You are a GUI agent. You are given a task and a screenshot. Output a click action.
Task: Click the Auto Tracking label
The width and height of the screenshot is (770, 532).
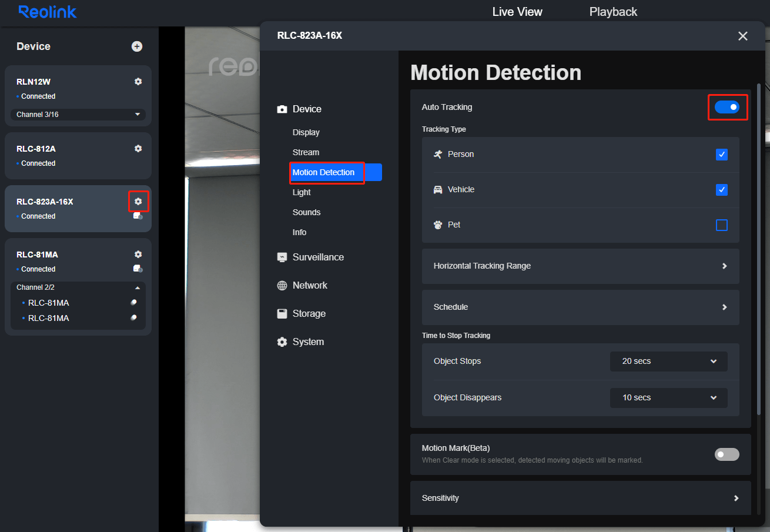pyautogui.click(x=447, y=107)
